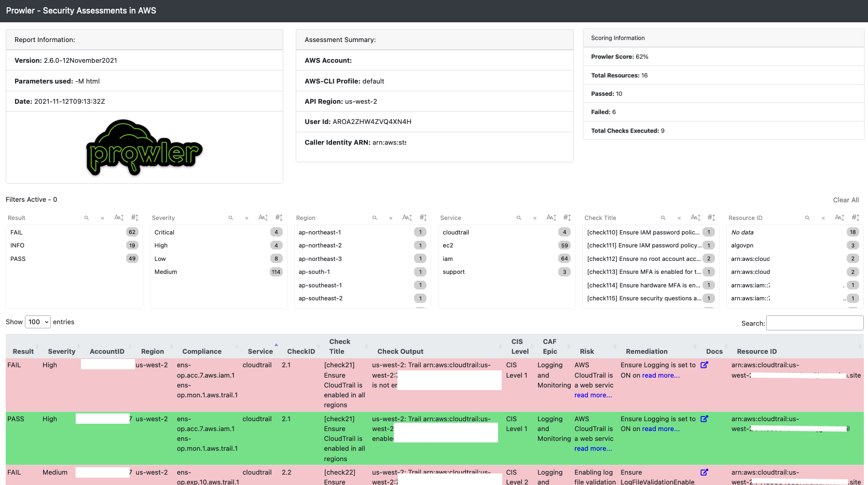Screen dimensions: 868x485
Task: Click the external link icon on the green PASS row
Action: point(704,419)
